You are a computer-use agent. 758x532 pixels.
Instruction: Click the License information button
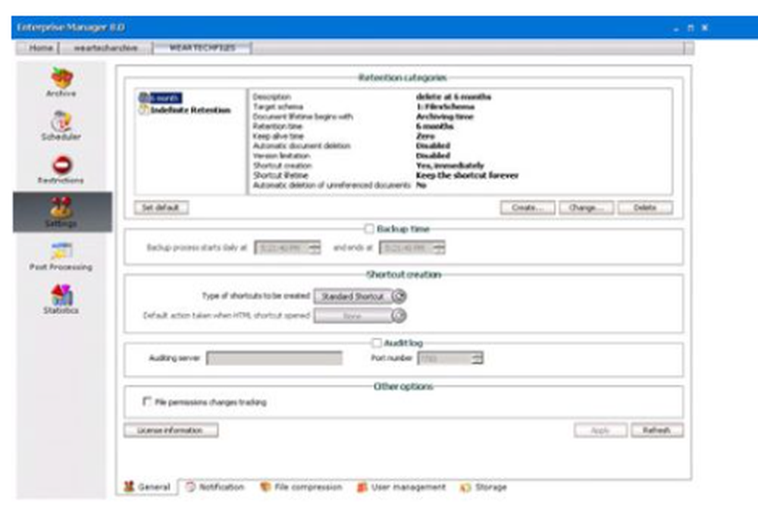coord(171,430)
